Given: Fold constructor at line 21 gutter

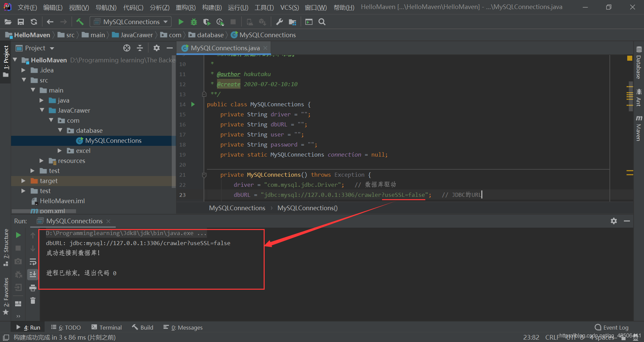Looking at the screenshot, I should tap(204, 175).
